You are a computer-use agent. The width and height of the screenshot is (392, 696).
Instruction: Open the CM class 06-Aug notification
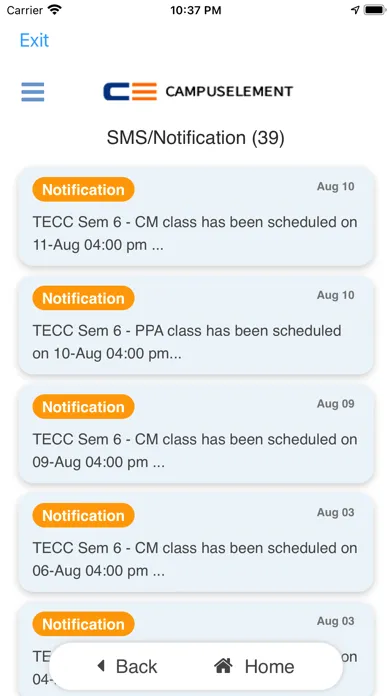(x=196, y=542)
